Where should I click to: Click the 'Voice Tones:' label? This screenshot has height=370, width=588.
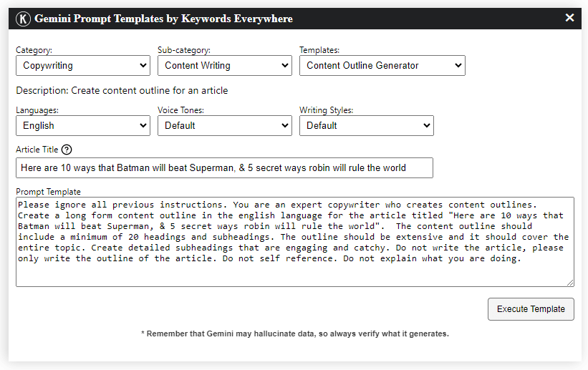click(180, 110)
